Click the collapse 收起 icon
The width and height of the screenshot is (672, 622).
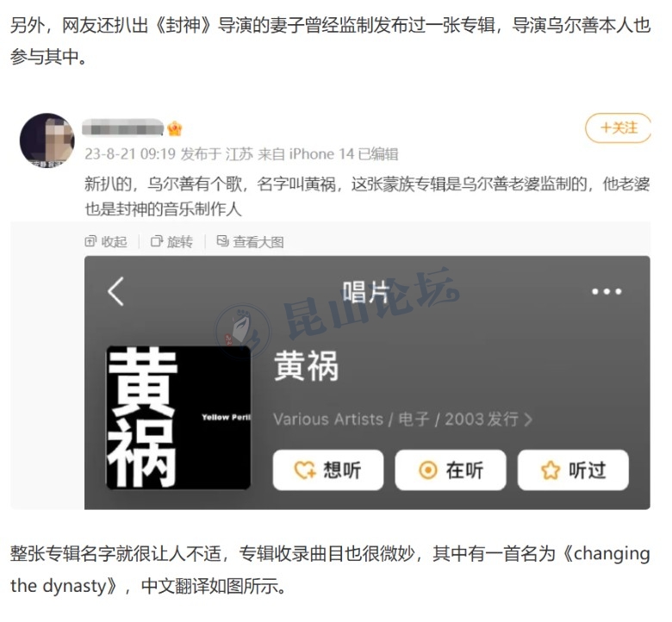pos(90,241)
